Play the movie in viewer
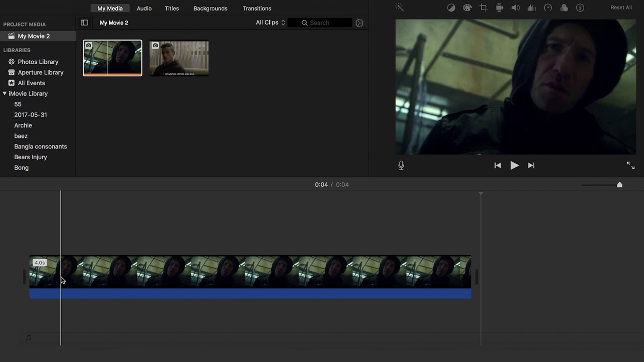Image resolution: width=644 pixels, height=362 pixels. point(515,165)
